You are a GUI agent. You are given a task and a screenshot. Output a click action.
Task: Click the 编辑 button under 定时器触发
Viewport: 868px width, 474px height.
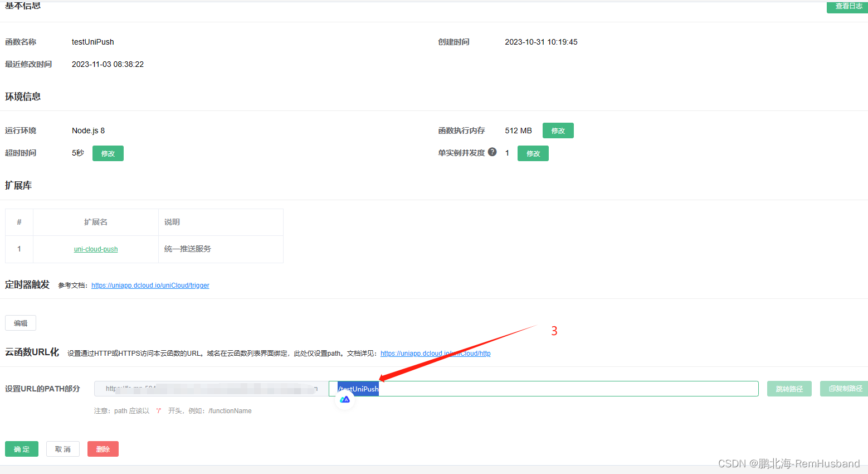click(21, 322)
